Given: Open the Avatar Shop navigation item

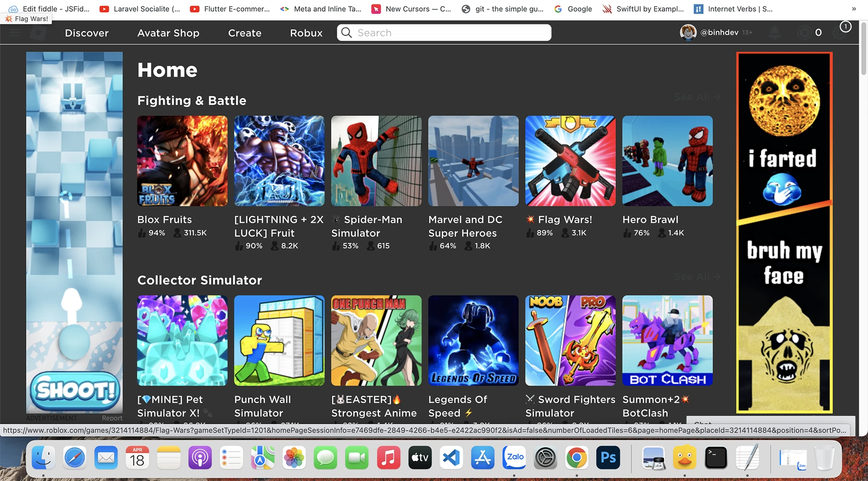Looking at the screenshot, I should (x=168, y=33).
